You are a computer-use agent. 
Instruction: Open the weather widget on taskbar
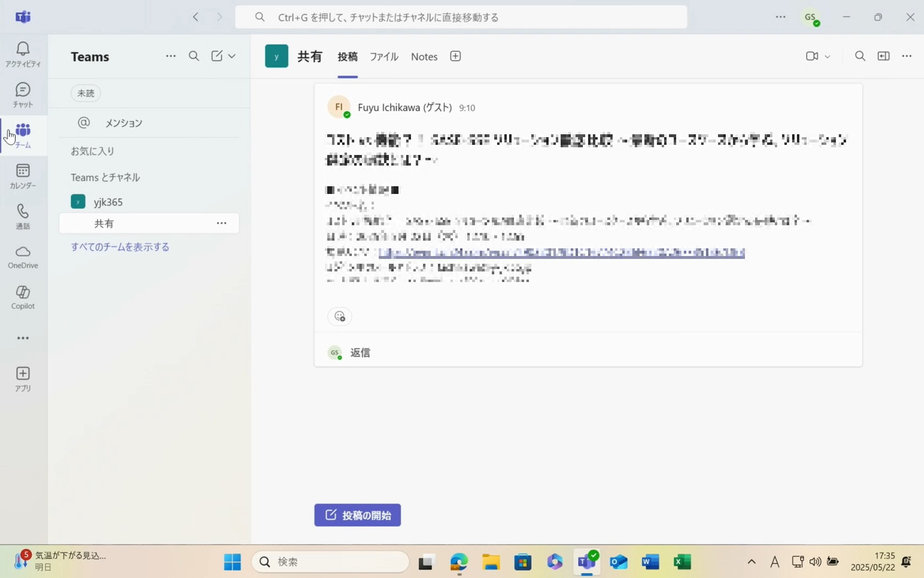point(60,561)
